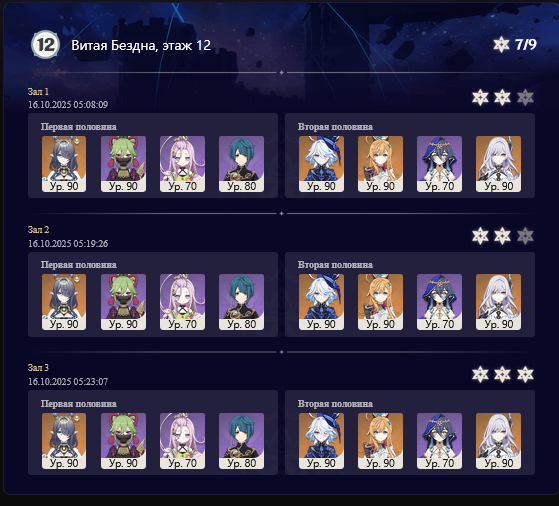Select green-haired masked character in Зал 3
The height and width of the screenshot is (506, 559).
123,441
